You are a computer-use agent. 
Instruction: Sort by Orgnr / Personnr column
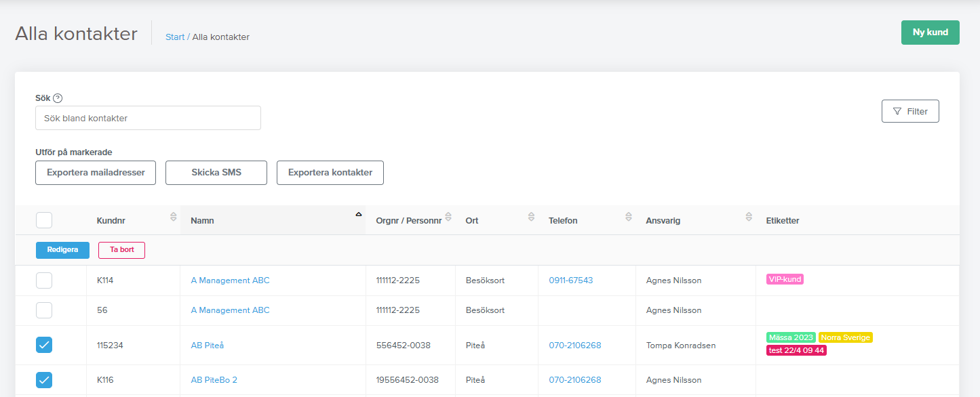tap(448, 217)
